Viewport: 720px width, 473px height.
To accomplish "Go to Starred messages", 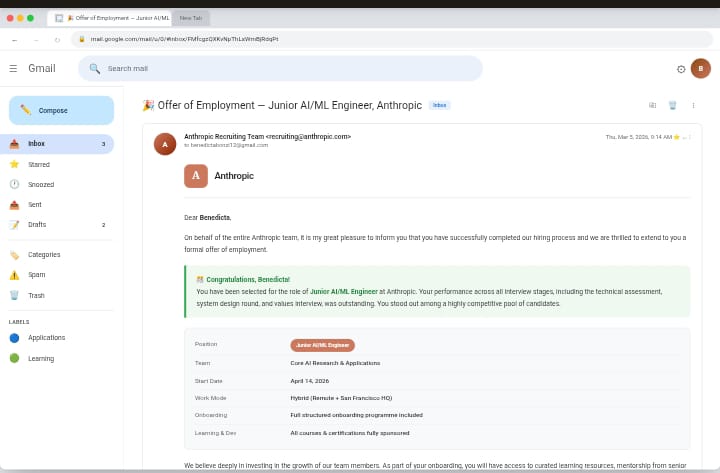I will tap(39, 164).
